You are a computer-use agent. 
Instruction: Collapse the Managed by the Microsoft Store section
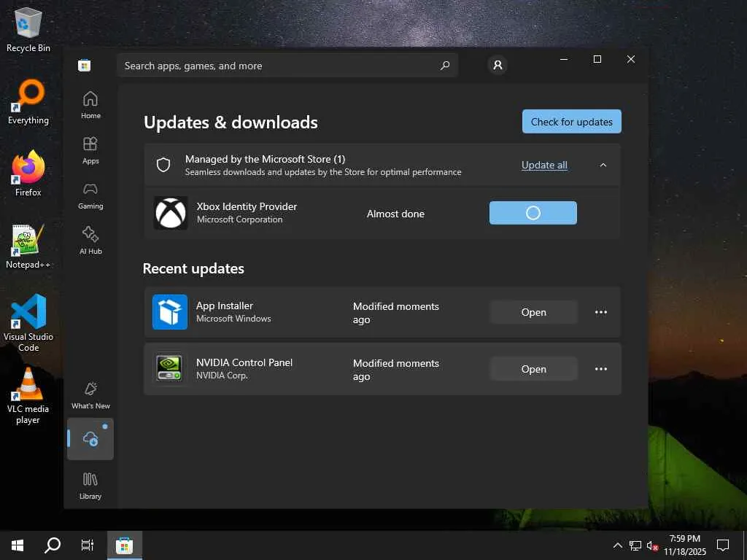603,165
